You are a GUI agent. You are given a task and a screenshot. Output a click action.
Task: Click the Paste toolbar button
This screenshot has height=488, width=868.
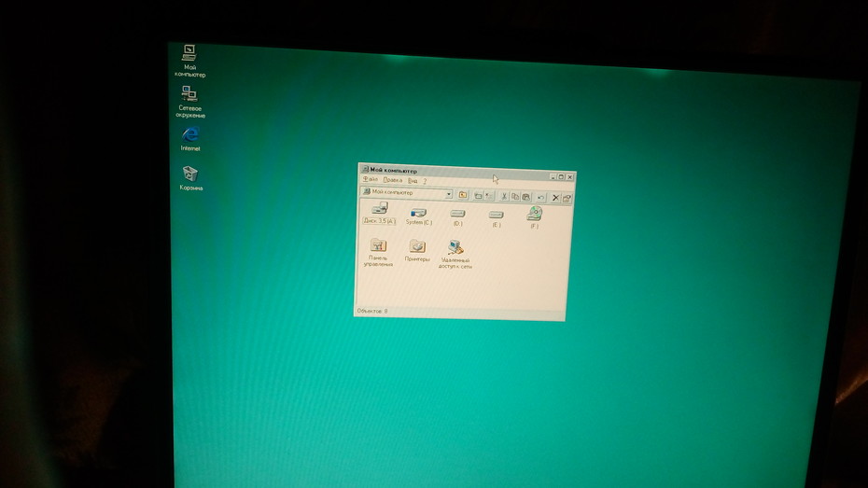coord(525,197)
